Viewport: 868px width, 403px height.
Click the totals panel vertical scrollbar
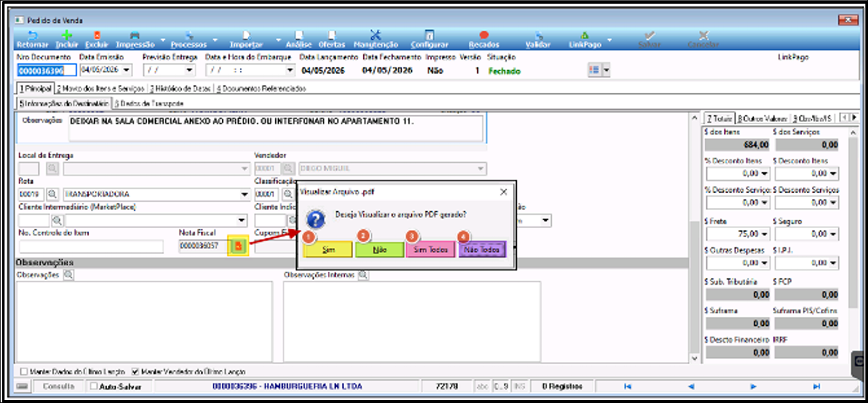point(852,244)
